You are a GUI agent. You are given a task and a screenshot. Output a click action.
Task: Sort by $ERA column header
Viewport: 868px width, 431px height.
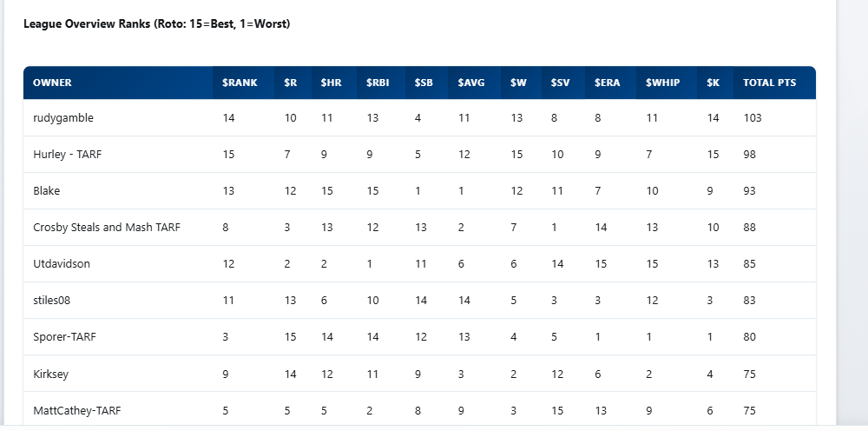[x=607, y=83]
